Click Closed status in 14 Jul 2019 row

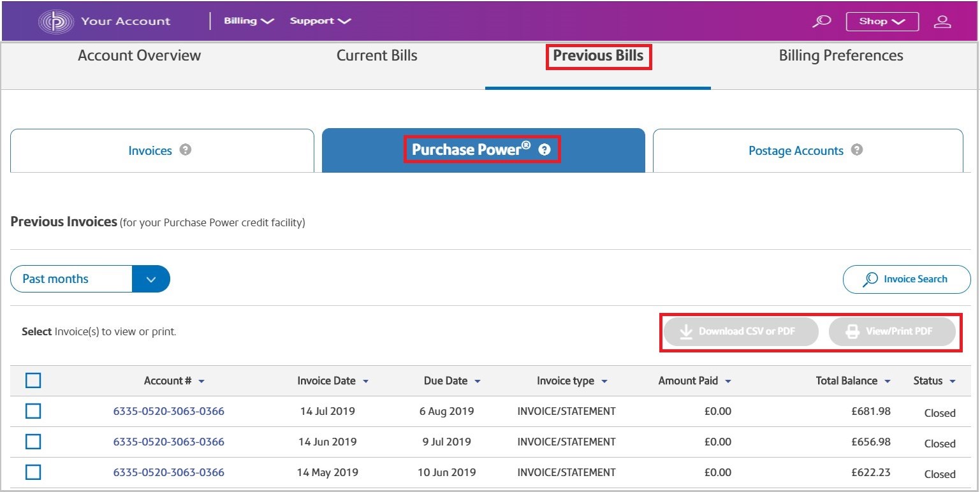coord(940,413)
